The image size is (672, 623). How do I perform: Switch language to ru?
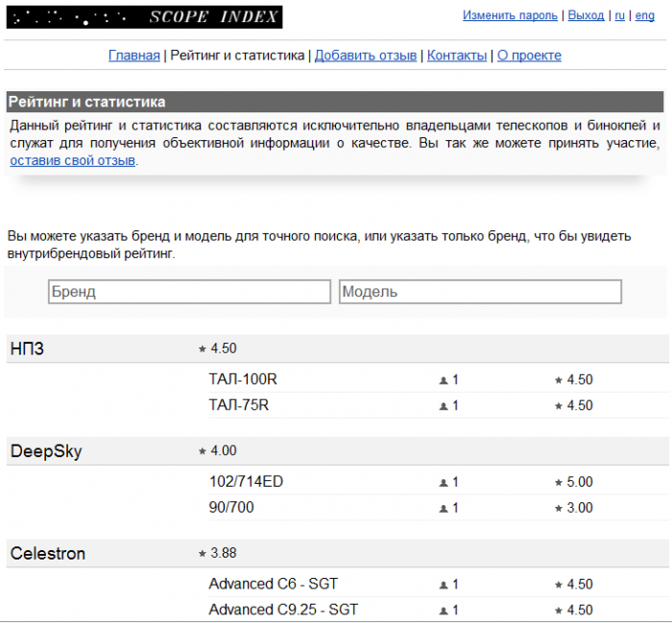[620, 15]
